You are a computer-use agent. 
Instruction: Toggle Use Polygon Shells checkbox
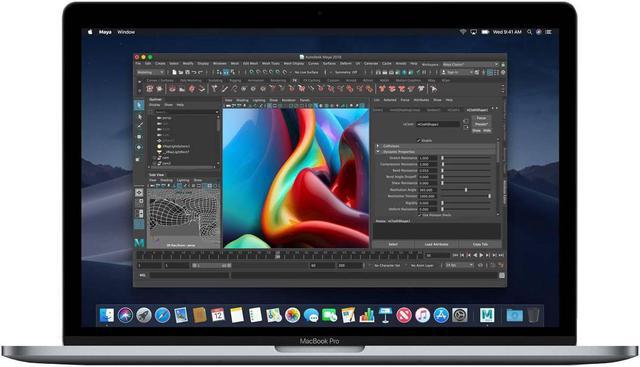[420, 215]
